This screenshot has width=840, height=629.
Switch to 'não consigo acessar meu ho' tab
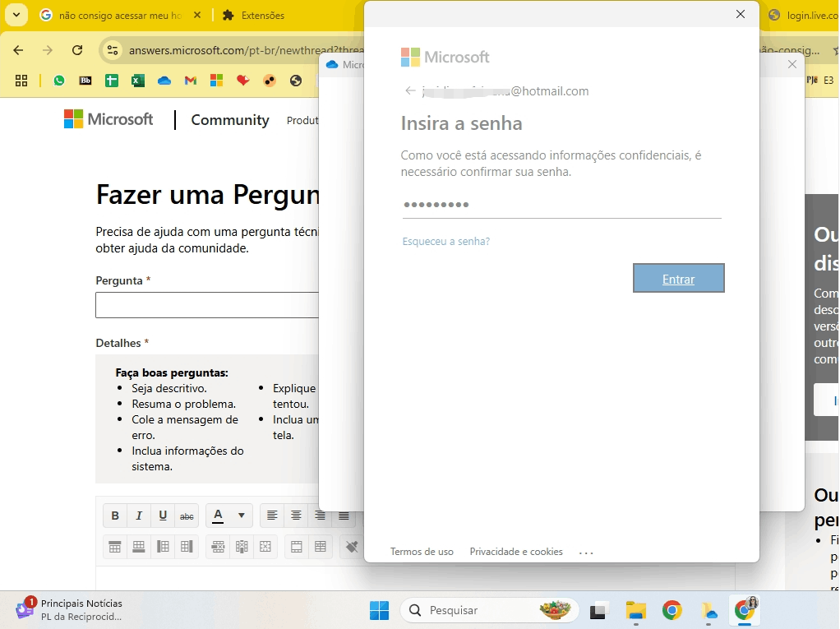coord(119,16)
